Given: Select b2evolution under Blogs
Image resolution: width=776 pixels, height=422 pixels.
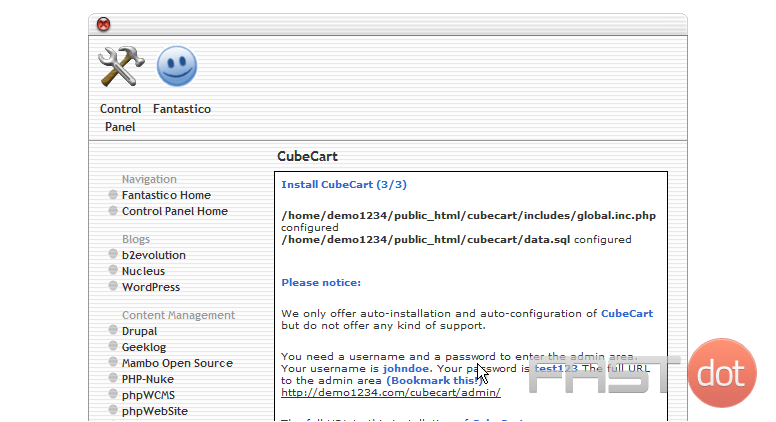Looking at the screenshot, I should tap(154, 255).
